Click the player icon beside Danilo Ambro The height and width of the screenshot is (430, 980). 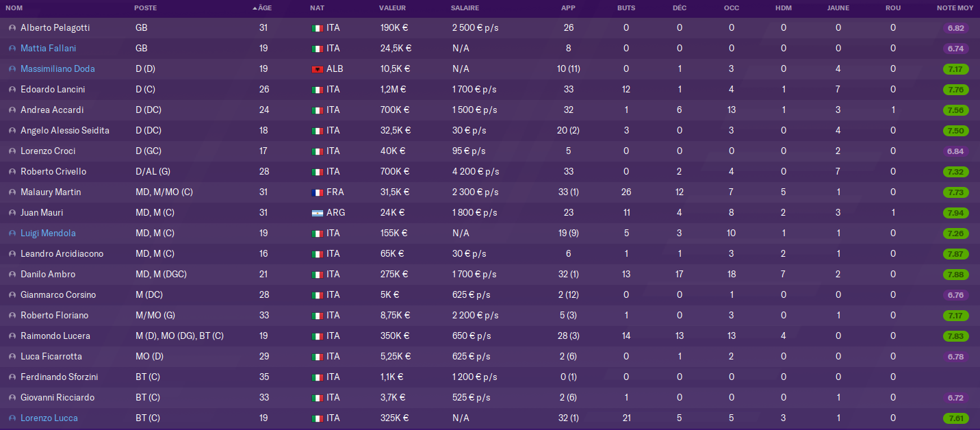(12, 275)
